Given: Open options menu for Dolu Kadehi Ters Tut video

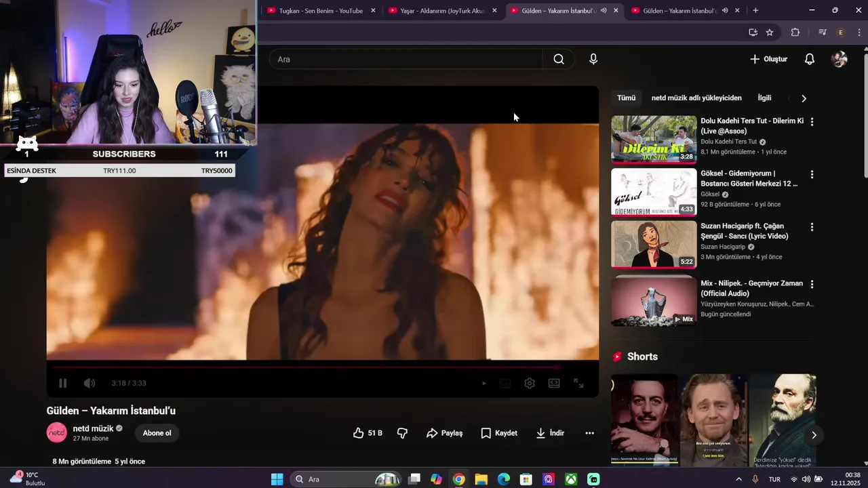Looking at the screenshot, I should 812,122.
